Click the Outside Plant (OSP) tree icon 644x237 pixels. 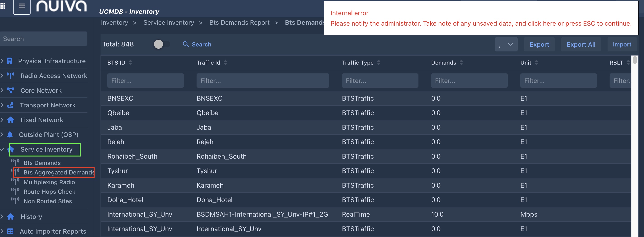[x=10, y=135]
